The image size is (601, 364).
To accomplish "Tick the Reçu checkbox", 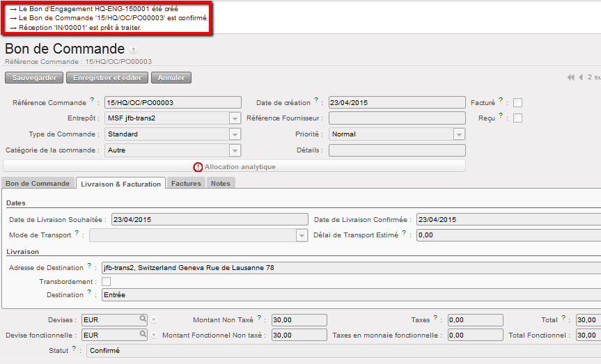I will click(517, 118).
